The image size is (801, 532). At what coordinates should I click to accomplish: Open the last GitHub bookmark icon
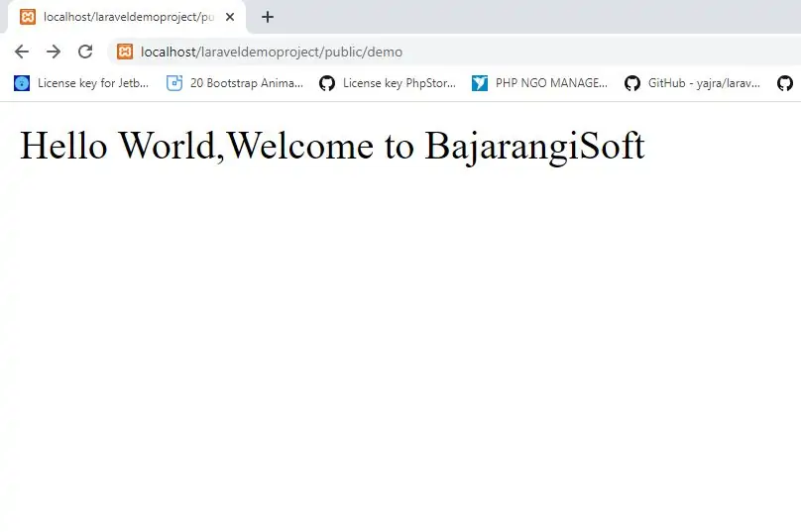click(x=785, y=83)
